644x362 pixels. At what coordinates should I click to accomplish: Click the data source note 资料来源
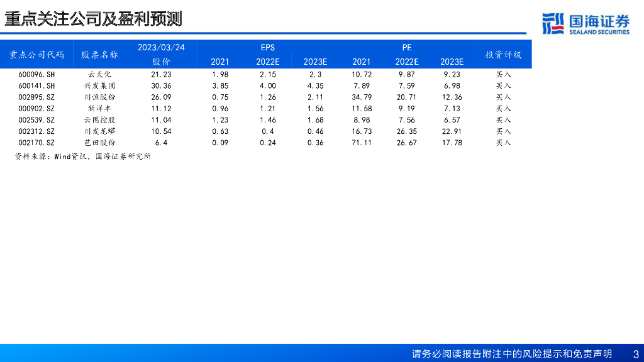pos(83,156)
